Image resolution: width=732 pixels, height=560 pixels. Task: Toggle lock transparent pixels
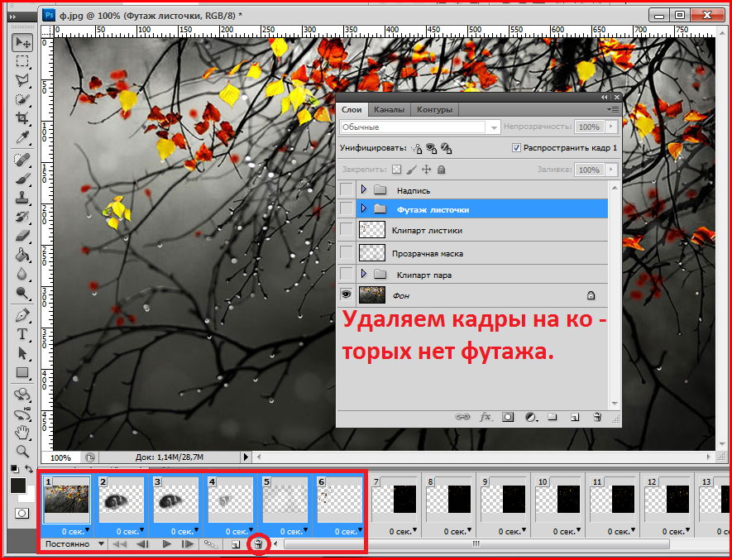[396, 170]
